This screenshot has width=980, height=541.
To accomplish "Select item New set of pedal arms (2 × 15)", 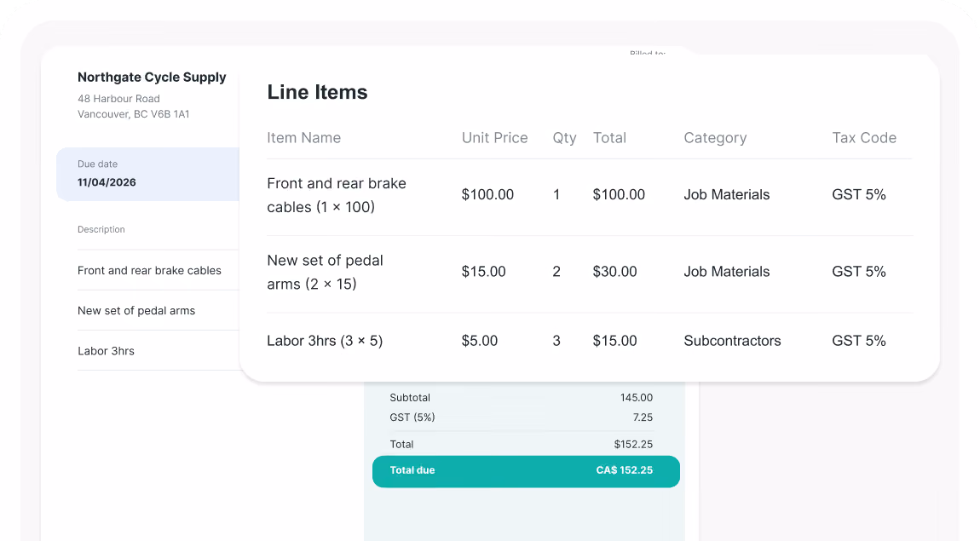I will tap(325, 272).
